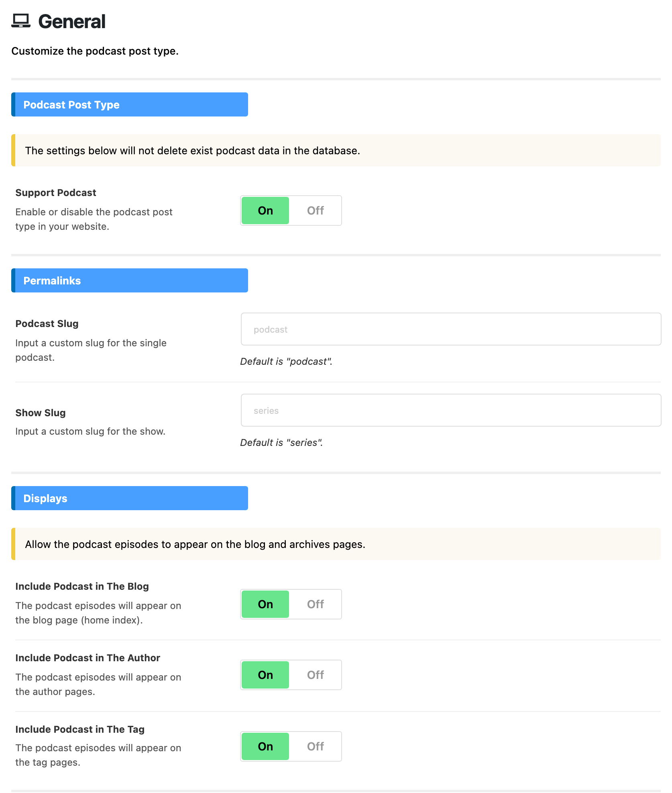Click 'Customize the podcast post type.' text
Screen dimensions: 672x793
pyautogui.click(x=95, y=51)
